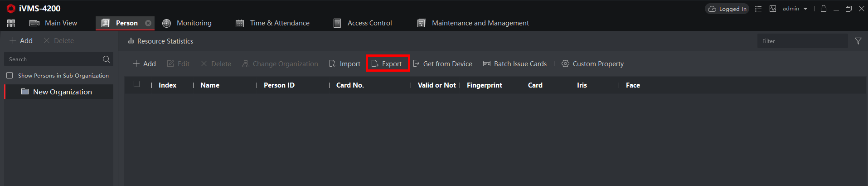Click the Filter input field
This screenshot has height=186, width=868.
[x=802, y=41]
